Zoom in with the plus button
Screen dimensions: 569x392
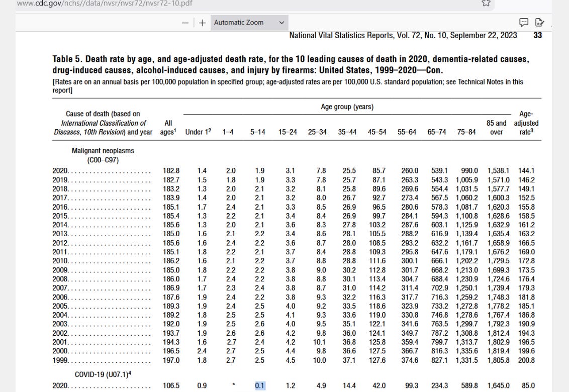click(203, 23)
